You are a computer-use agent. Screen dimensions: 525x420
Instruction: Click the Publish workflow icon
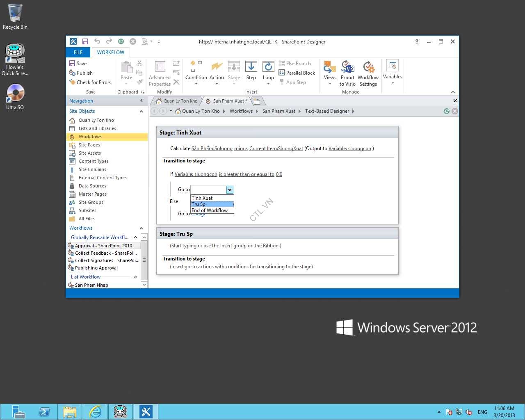click(72, 73)
